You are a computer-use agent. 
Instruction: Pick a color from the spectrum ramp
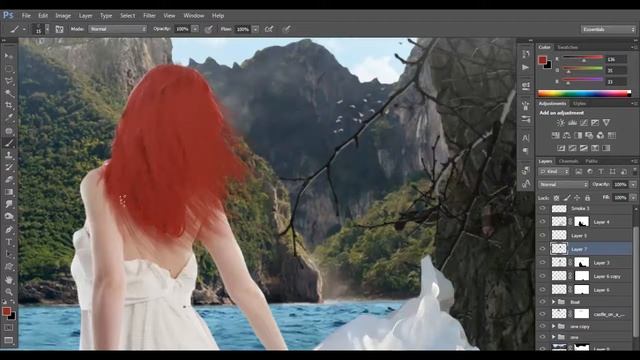coord(584,93)
